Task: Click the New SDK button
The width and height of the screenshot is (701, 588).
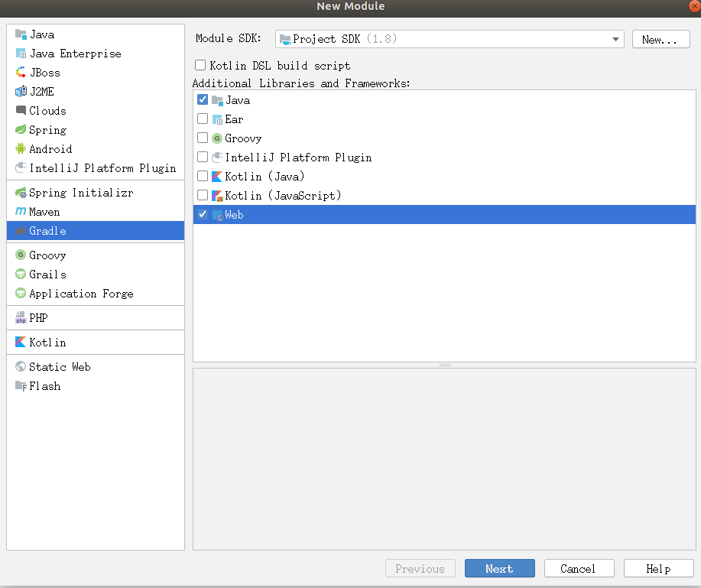Action: tap(660, 38)
